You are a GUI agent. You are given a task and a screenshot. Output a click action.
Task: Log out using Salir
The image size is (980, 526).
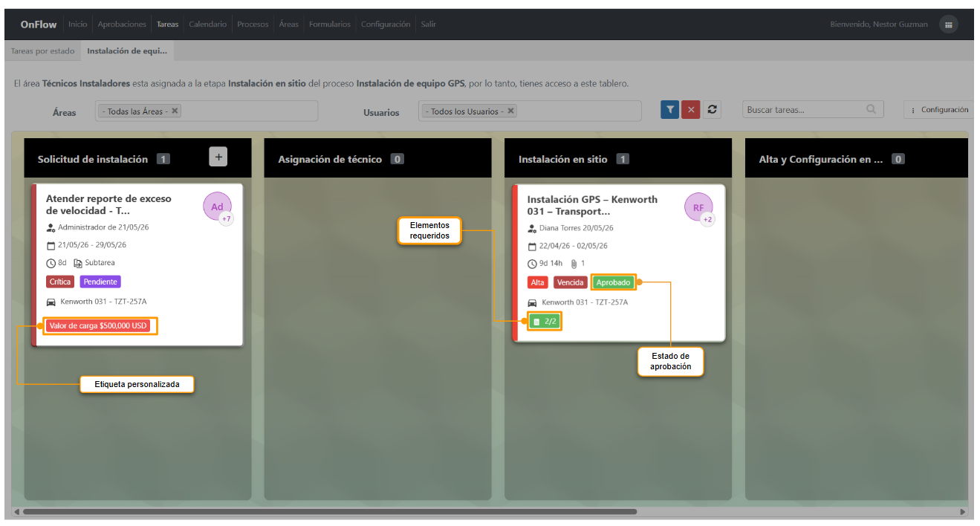coord(429,25)
